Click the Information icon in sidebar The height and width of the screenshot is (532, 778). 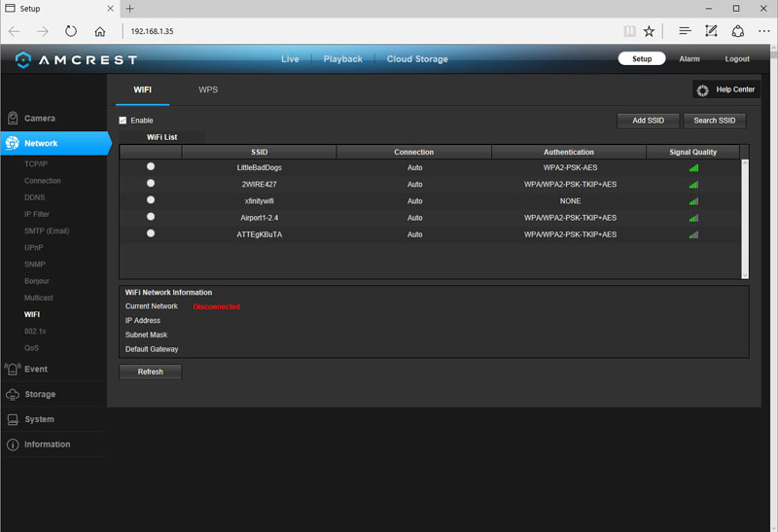coord(13,444)
